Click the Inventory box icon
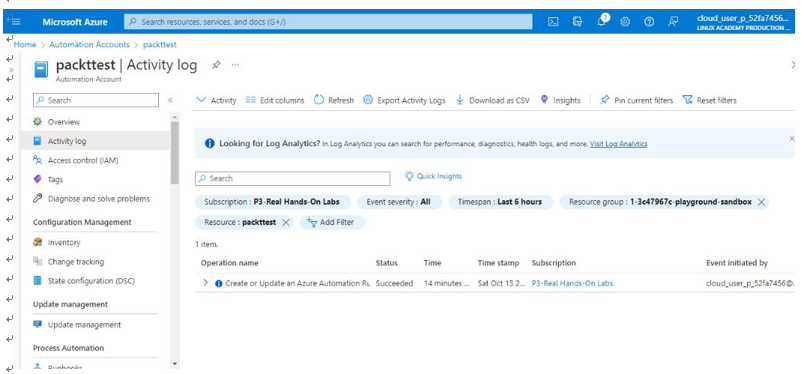The height and width of the screenshot is (374, 802). point(37,243)
